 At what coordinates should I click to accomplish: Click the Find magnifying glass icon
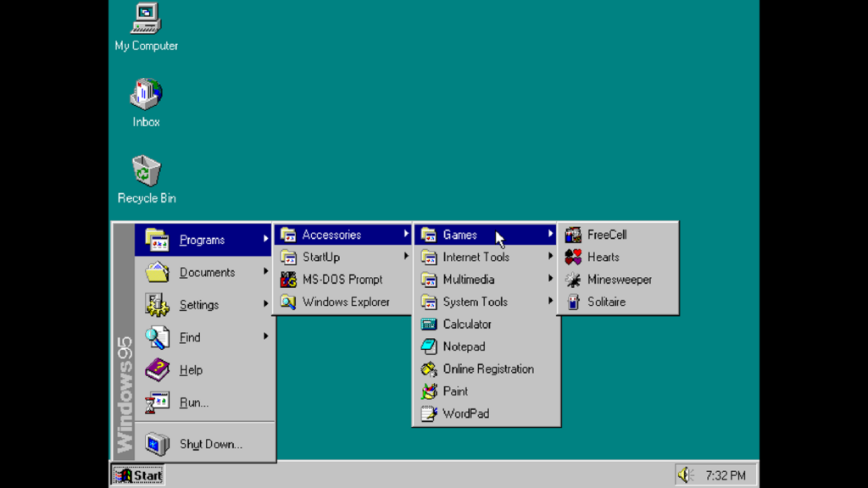click(x=157, y=337)
